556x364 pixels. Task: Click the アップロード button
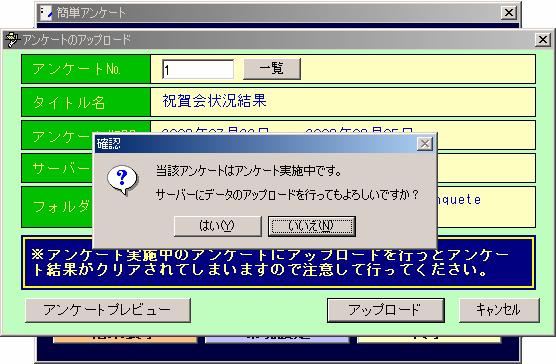coord(385,310)
